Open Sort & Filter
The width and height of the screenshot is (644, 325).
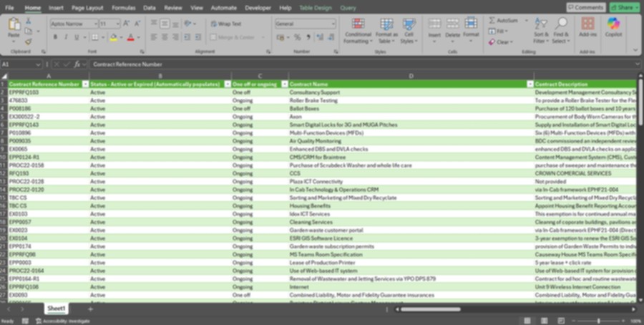pyautogui.click(x=540, y=31)
